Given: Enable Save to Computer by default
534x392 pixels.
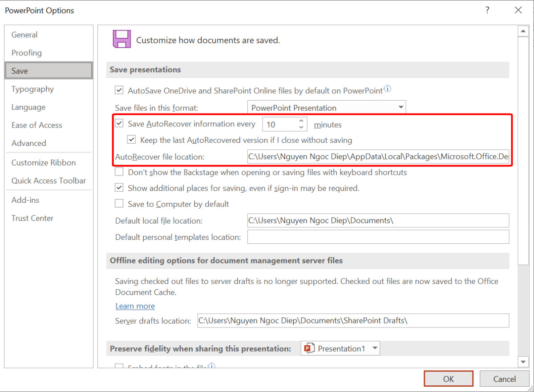Looking at the screenshot, I should point(119,204).
